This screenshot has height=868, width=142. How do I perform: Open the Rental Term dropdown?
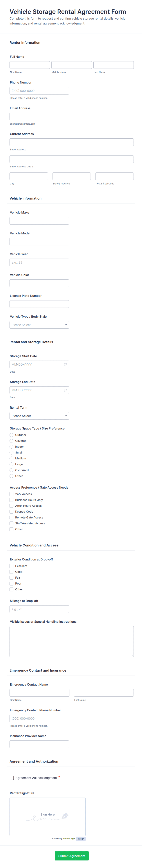(x=39, y=416)
